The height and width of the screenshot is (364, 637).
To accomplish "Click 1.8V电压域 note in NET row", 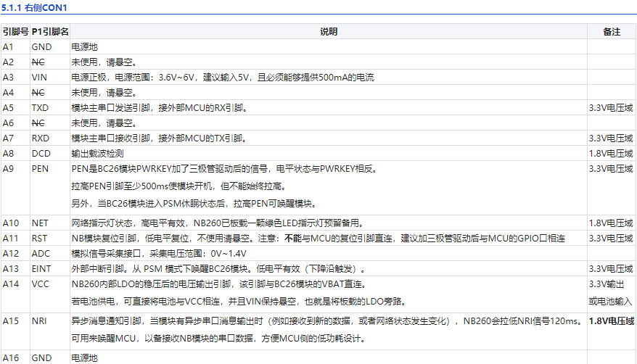I will coord(611,223).
